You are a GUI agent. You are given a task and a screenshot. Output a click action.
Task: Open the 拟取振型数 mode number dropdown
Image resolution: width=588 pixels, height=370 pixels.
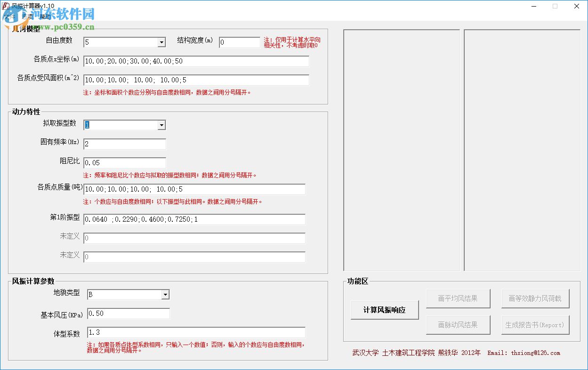pos(162,125)
